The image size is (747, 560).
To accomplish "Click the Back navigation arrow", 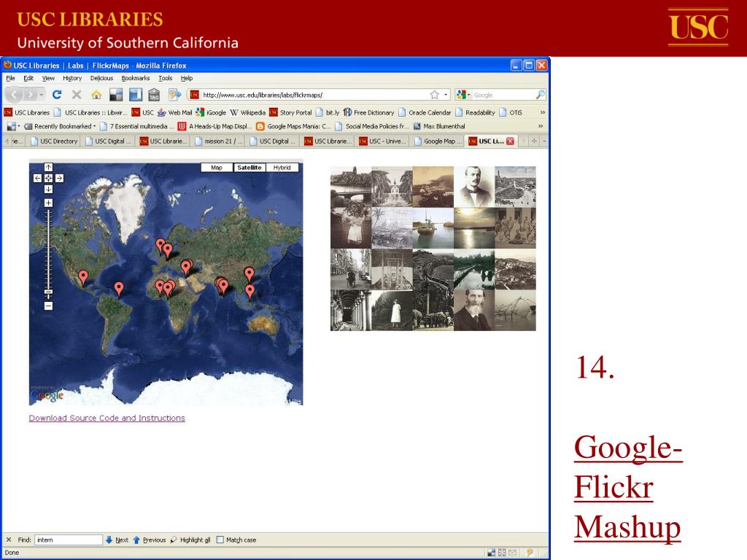I will pos(14,95).
